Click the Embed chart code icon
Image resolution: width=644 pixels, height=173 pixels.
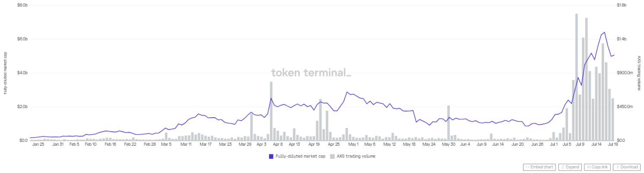click(527, 167)
